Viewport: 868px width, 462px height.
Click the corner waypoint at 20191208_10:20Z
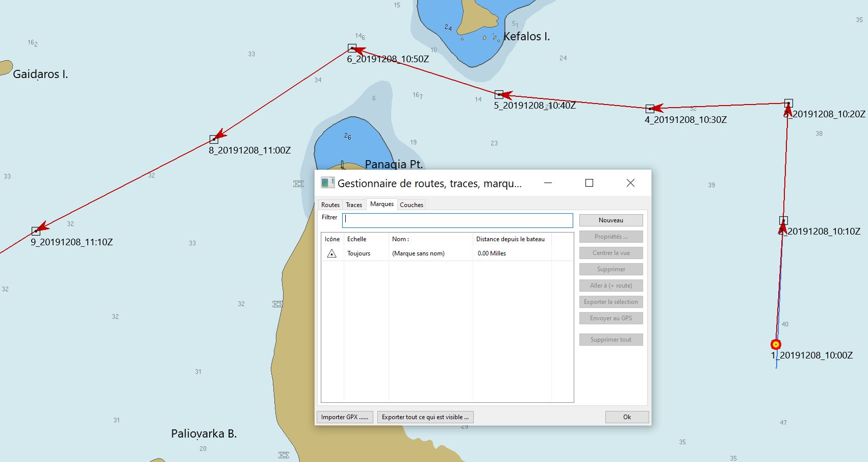tap(788, 103)
